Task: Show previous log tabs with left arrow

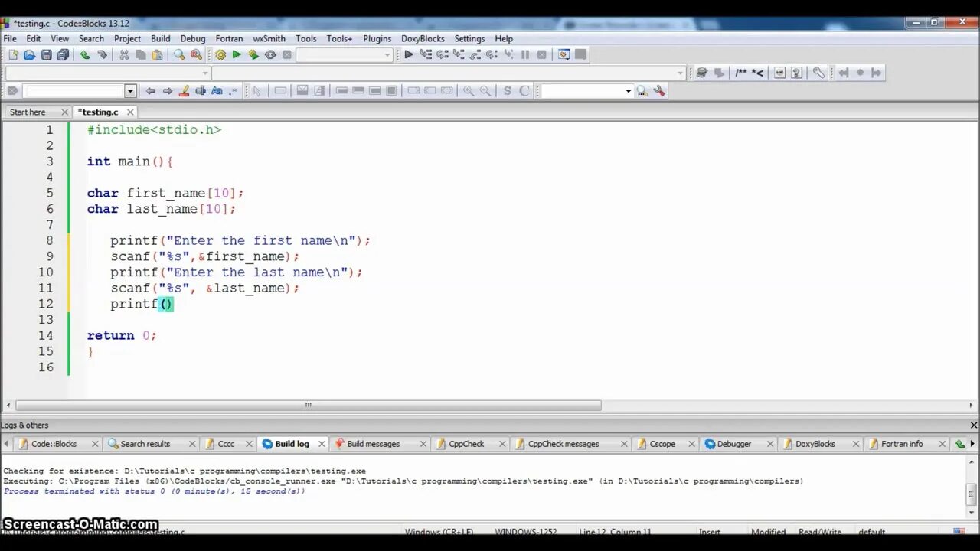Action: pos(6,443)
